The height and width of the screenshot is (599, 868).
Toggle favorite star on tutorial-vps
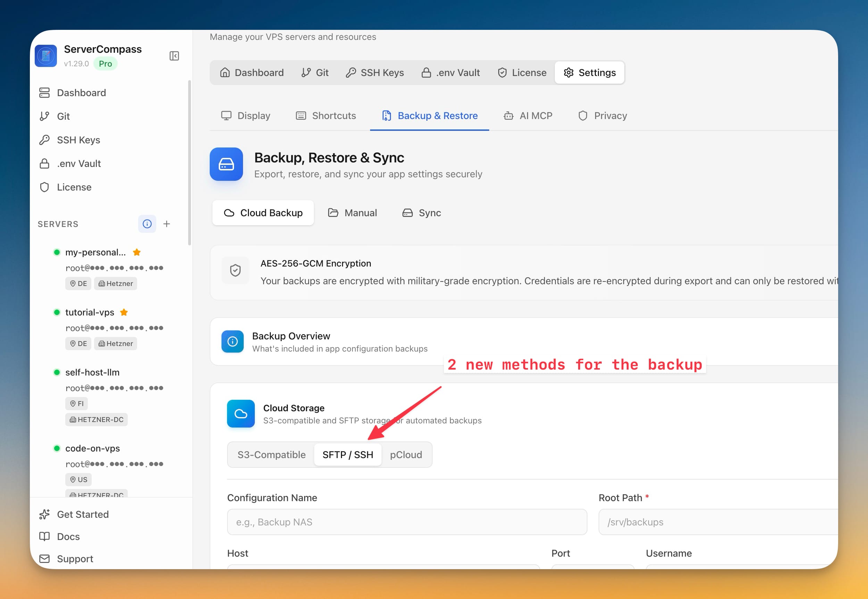point(124,312)
